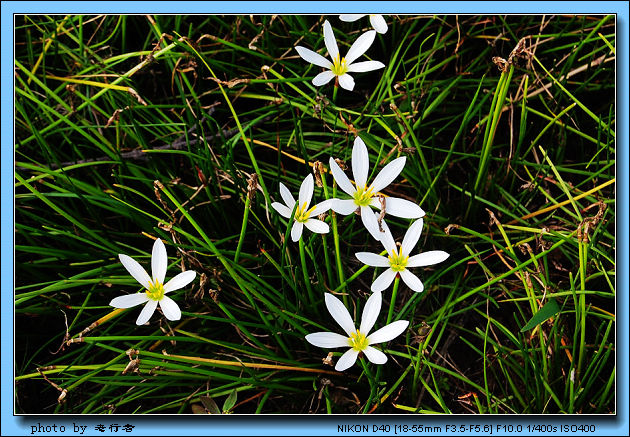Click the 'photo by' credit text
The height and width of the screenshot is (437, 630).
pos(59,428)
